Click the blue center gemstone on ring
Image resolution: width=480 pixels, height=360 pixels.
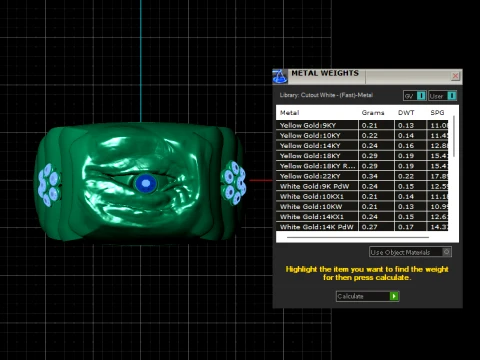(146, 183)
